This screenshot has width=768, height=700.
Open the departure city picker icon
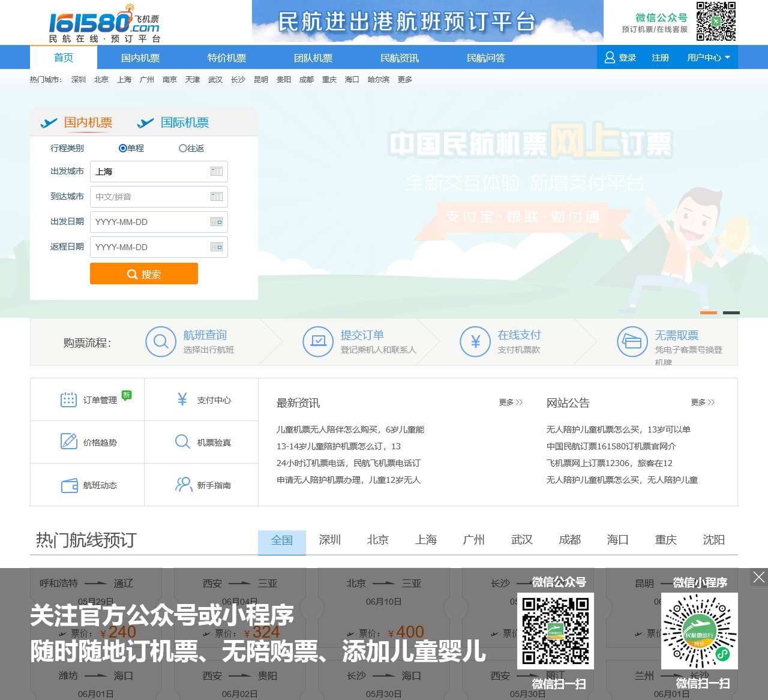point(217,172)
